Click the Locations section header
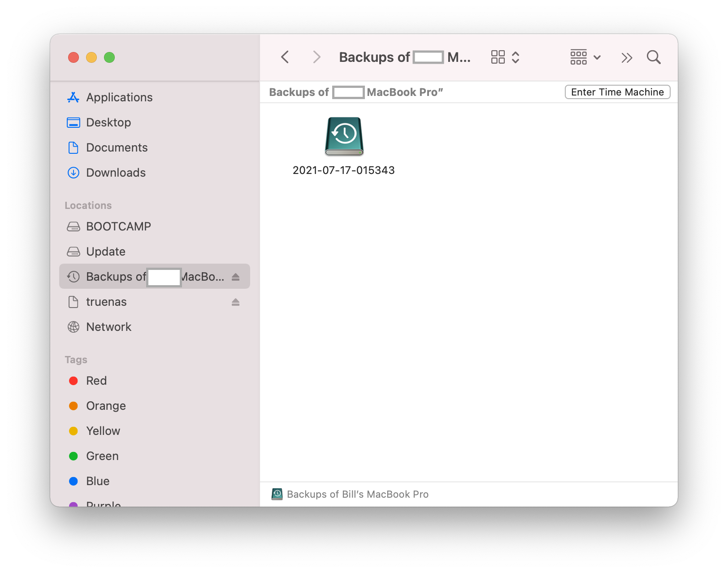The width and height of the screenshot is (728, 573). [88, 205]
